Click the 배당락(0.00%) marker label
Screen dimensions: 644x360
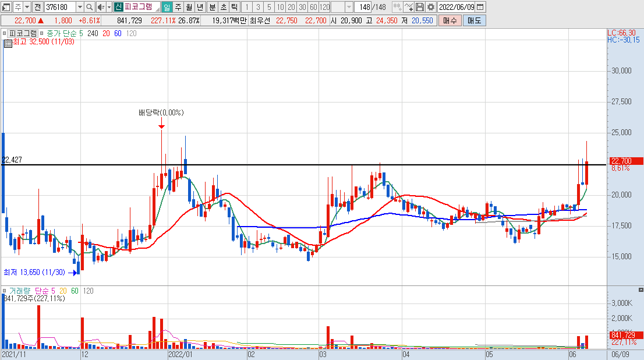point(161,112)
